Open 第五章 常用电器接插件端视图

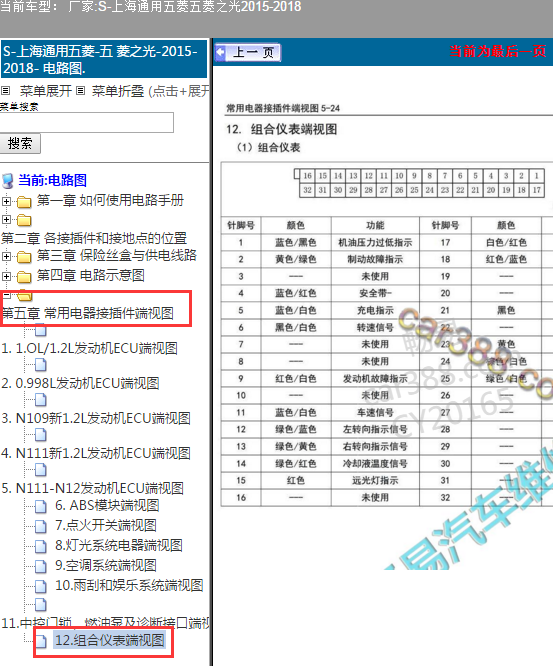click(x=88, y=313)
